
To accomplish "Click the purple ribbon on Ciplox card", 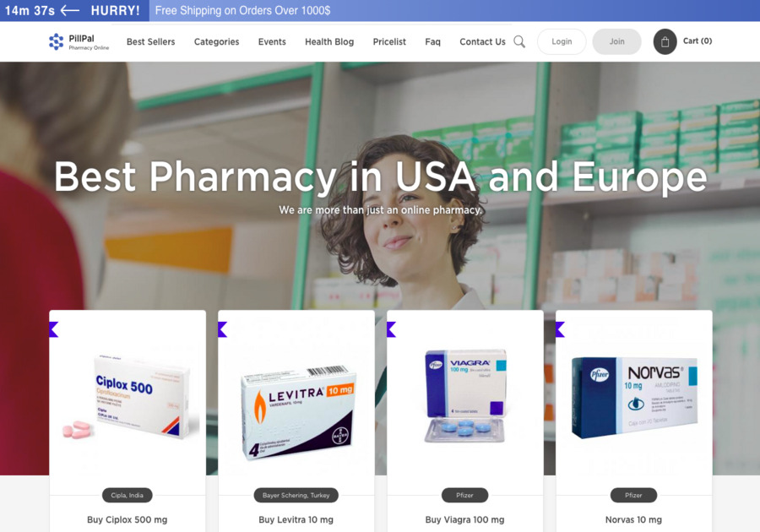I will coord(54,329).
